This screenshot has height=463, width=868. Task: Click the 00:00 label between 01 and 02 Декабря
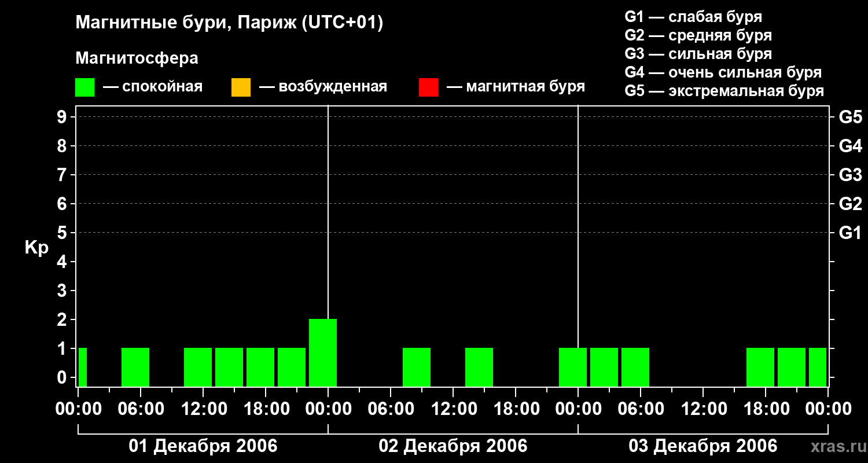point(328,409)
